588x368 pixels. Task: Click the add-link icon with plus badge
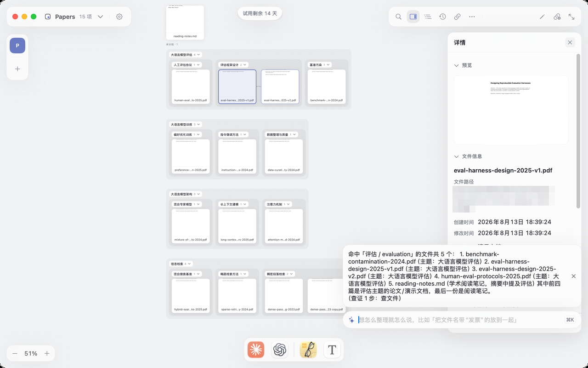557,17
